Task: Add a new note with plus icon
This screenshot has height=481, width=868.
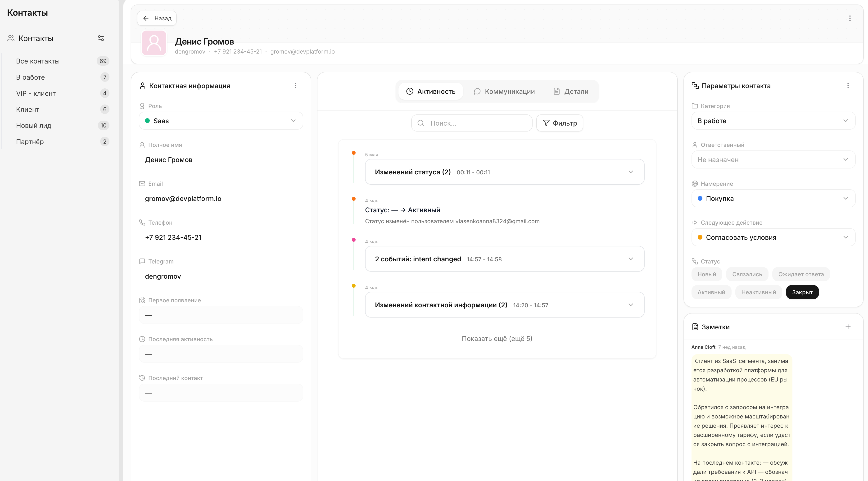Action: [x=848, y=327]
